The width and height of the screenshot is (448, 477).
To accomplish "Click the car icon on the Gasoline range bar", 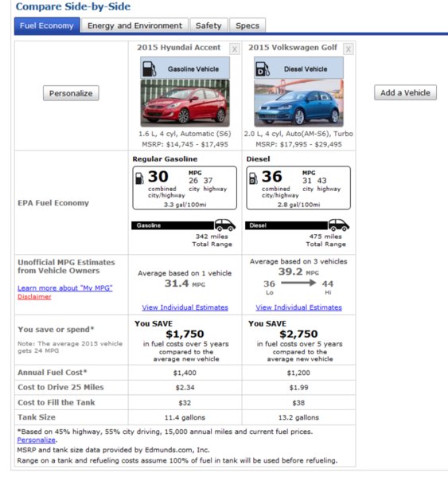I will pos(225,225).
